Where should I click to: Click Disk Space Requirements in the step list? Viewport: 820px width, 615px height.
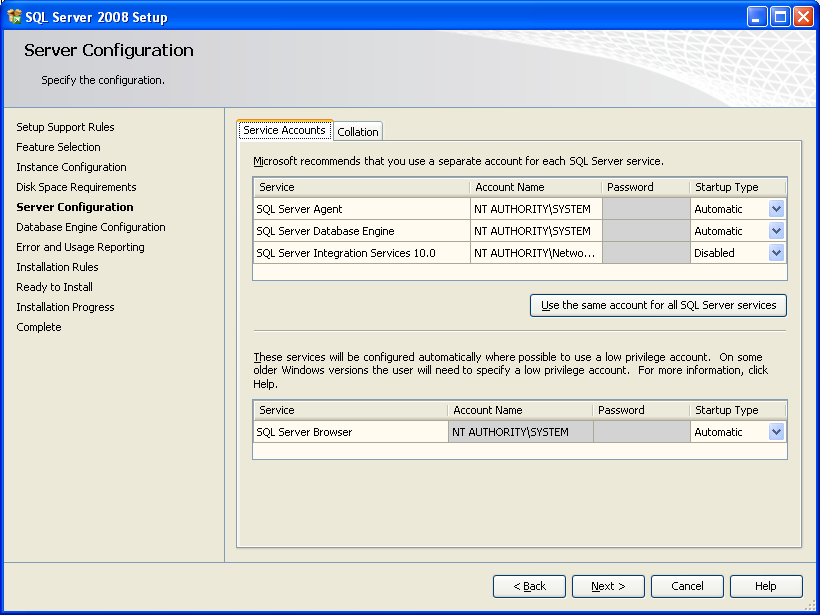point(76,187)
